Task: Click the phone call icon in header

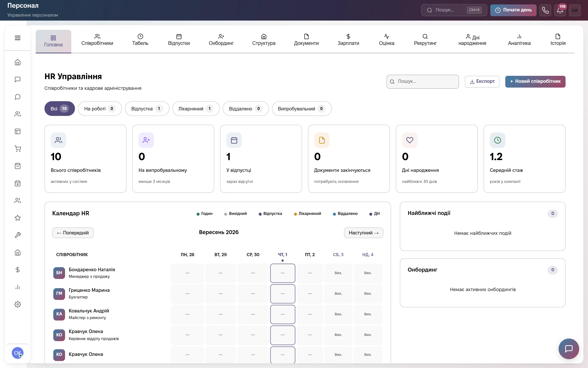Action: click(x=545, y=10)
